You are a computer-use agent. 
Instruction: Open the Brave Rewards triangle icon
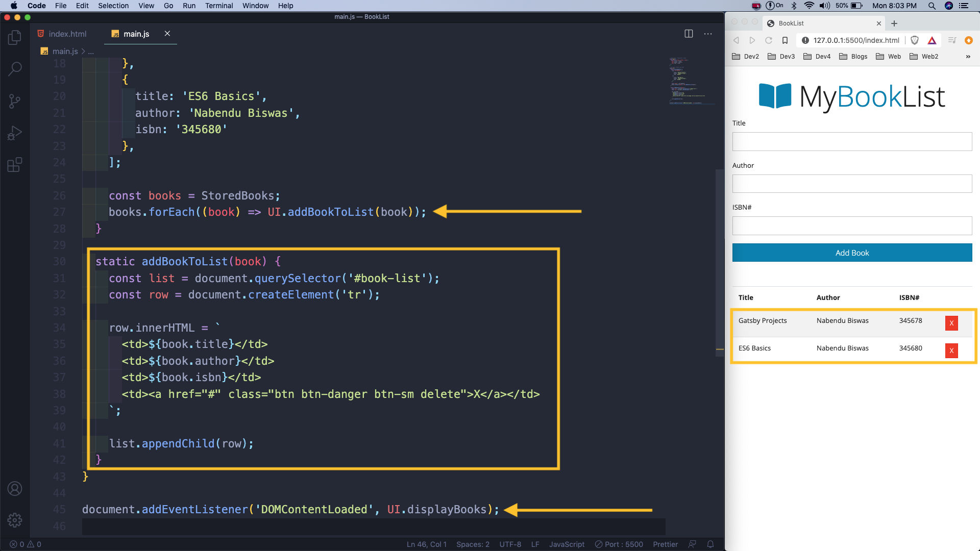click(932, 40)
